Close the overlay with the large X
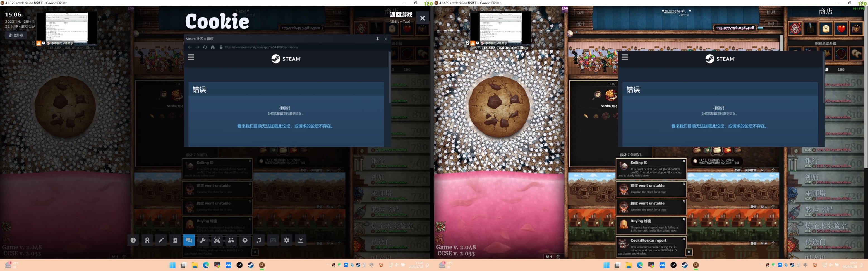The height and width of the screenshot is (271, 868). coord(423,18)
